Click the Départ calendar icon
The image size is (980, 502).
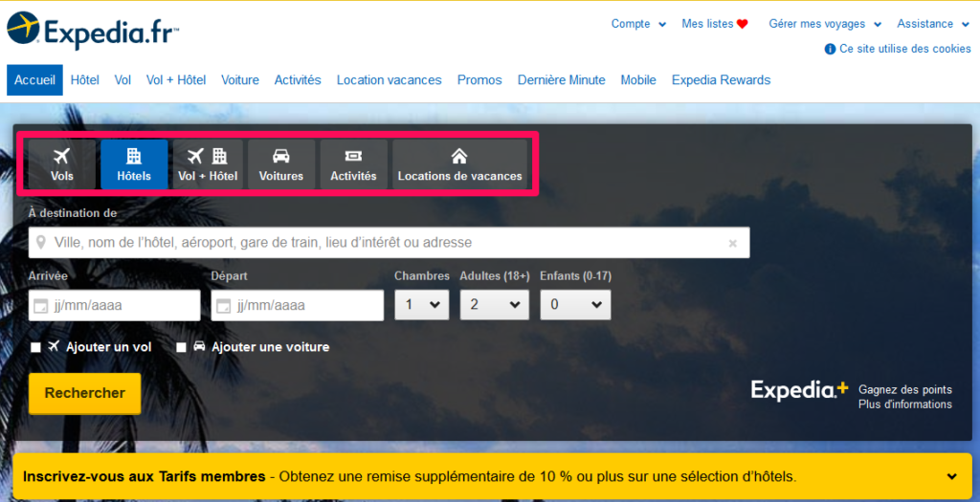click(222, 307)
